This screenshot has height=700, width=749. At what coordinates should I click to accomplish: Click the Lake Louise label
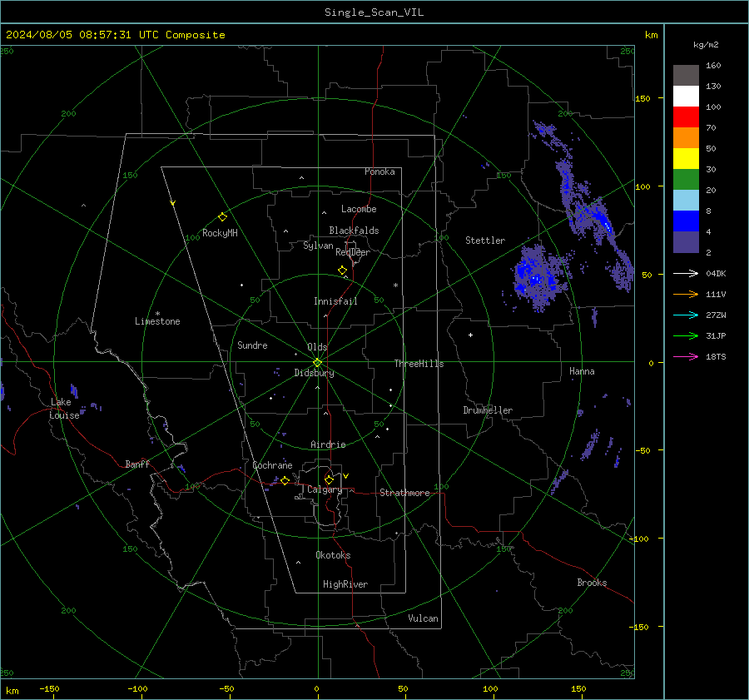(x=64, y=409)
